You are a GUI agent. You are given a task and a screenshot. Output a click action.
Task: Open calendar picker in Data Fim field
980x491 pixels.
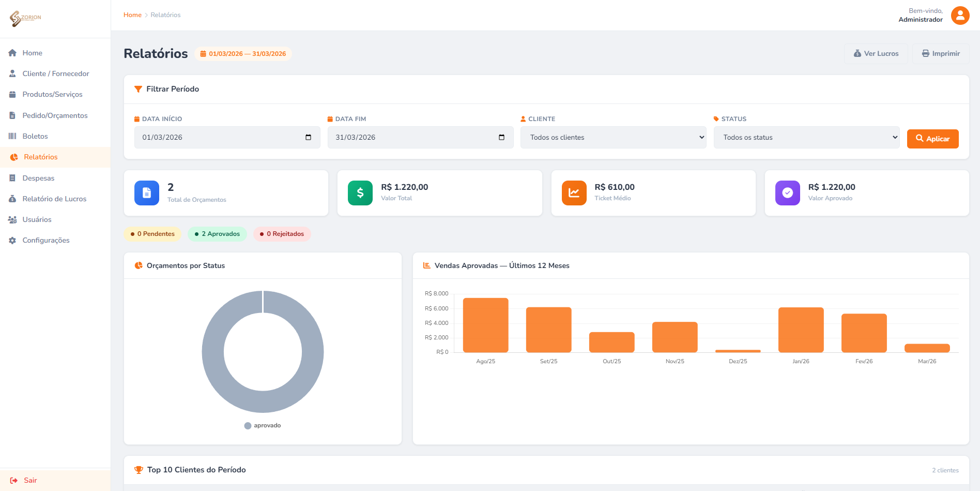click(x=501, y=138)
